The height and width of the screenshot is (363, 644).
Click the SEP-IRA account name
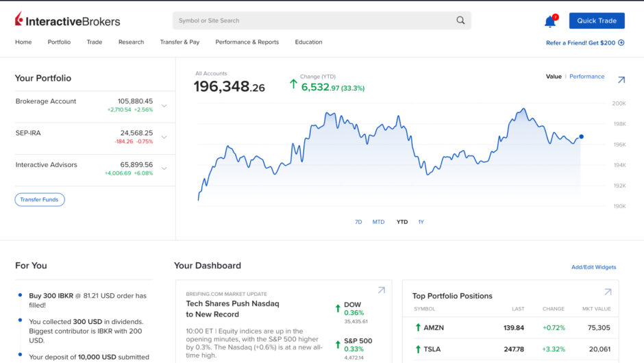click(28, 133)
